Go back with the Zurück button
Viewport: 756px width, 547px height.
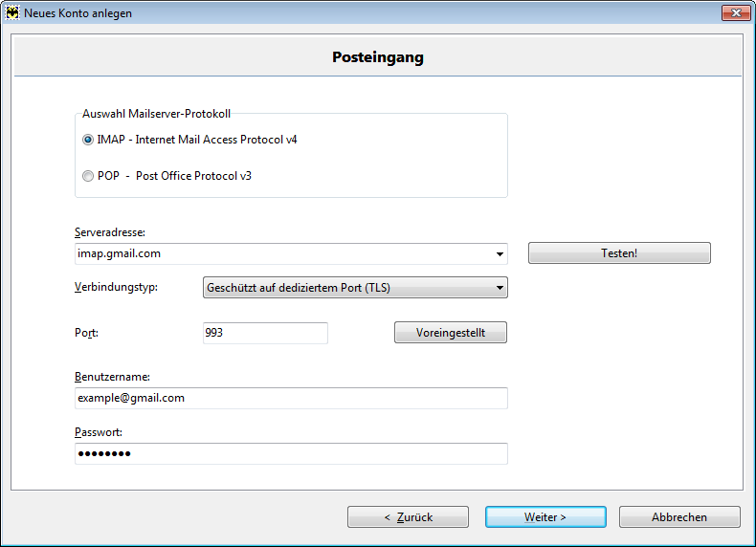pos(408,517)
